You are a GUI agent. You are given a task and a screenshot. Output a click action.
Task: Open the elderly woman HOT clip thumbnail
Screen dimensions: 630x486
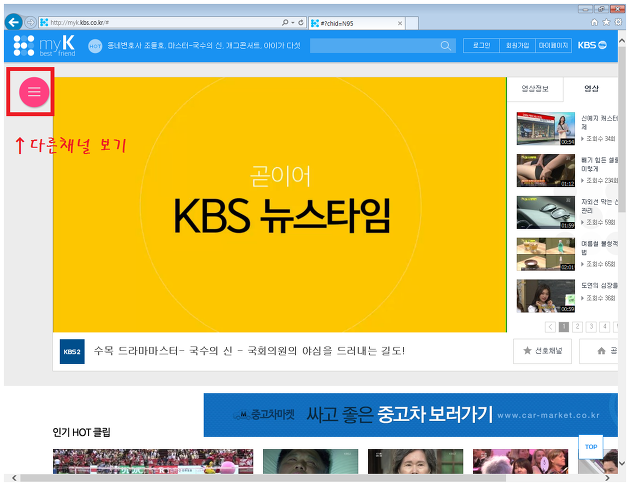point(415,461)
